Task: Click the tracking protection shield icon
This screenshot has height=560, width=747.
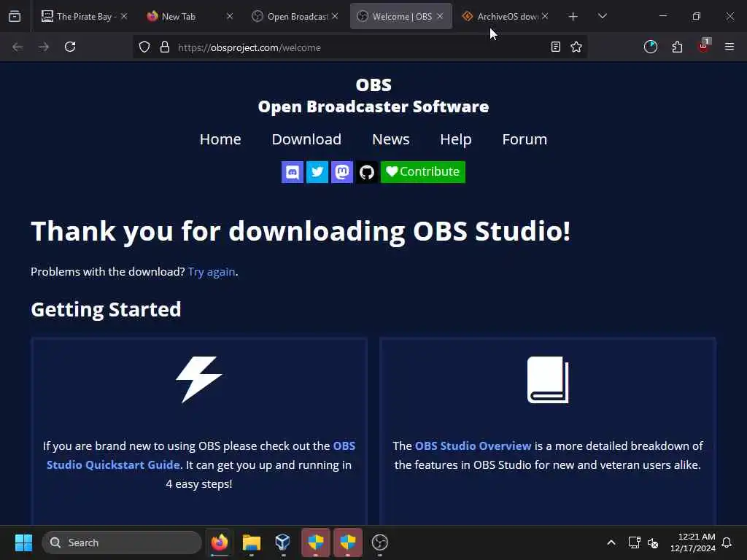Action: coord(144,47)
